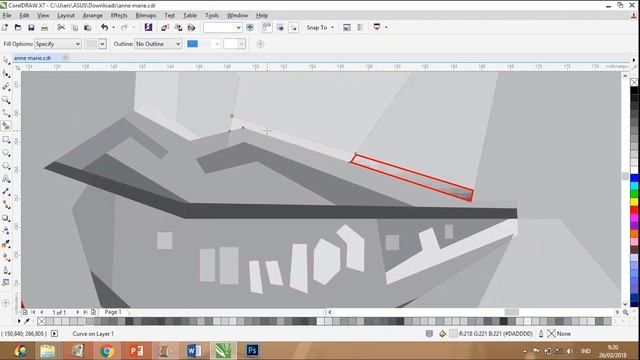Open the File menu
Viewport: 640px width, 360px height.
pos(7,16)
